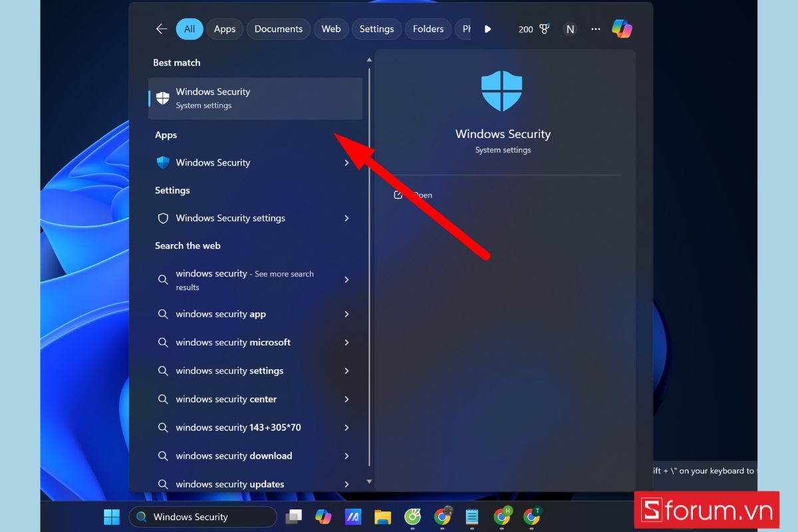
Task: Launch Copilot from the taskbar
Action: click(x=323, y=517)
